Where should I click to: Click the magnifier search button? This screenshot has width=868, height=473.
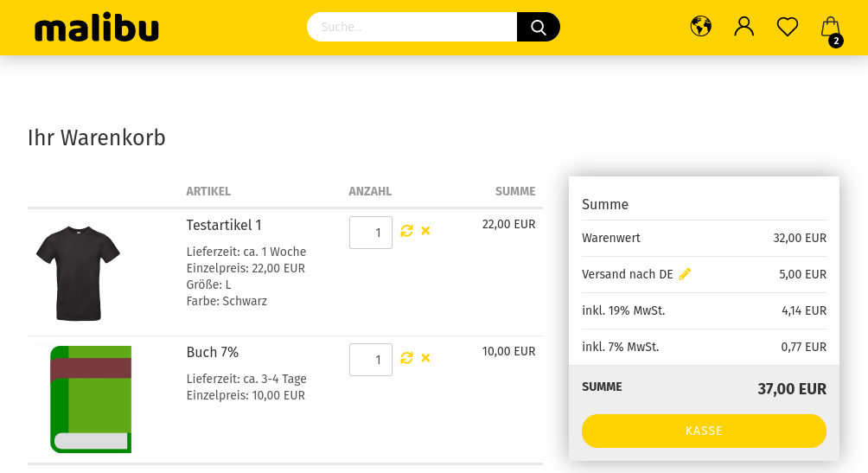[538, 27]
